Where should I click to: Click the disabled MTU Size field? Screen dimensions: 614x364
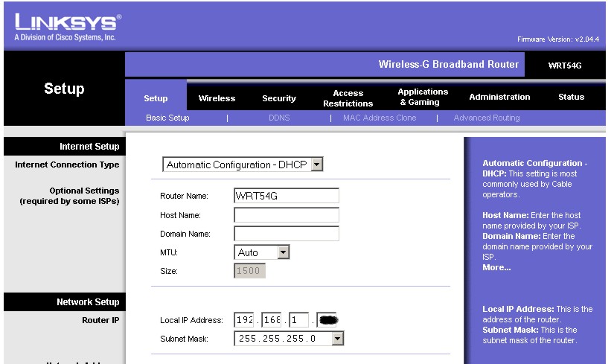[249, 271]
